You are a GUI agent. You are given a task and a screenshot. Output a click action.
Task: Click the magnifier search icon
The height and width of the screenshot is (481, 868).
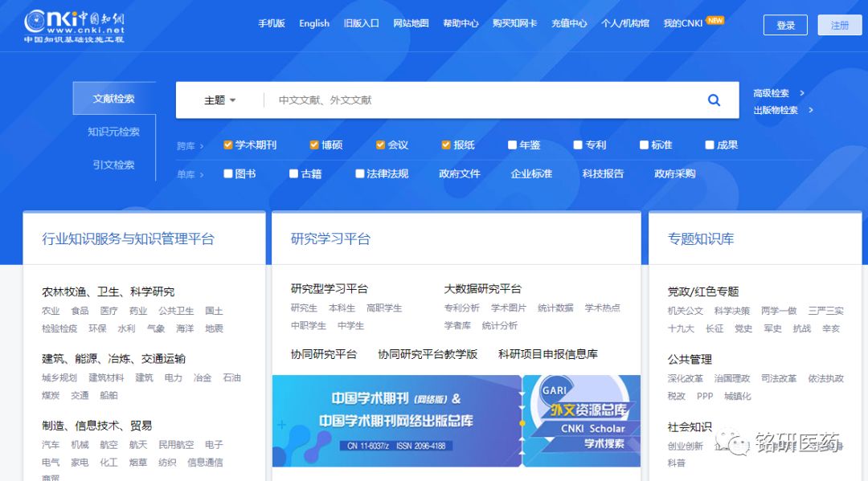714,100
